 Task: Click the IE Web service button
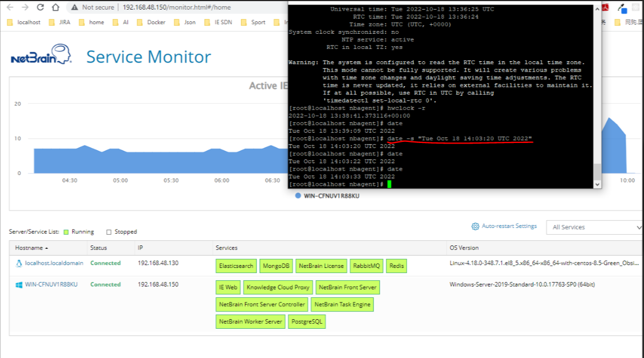(228, 287)
